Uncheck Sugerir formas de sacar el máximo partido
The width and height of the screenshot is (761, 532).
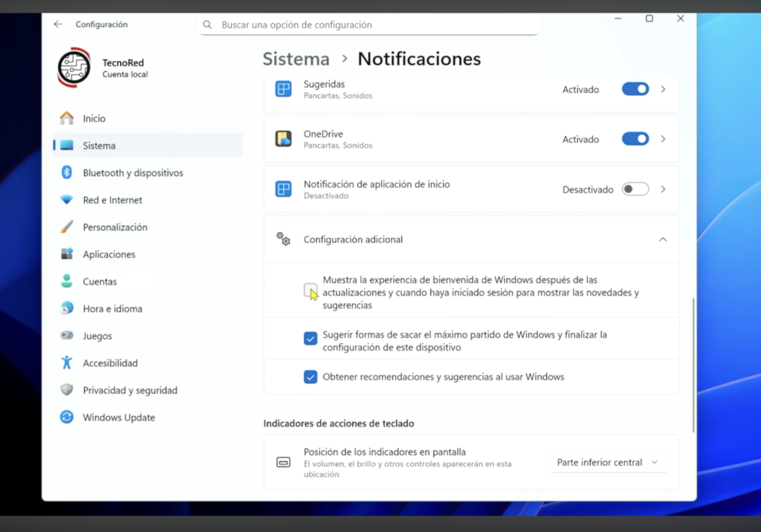310,338
